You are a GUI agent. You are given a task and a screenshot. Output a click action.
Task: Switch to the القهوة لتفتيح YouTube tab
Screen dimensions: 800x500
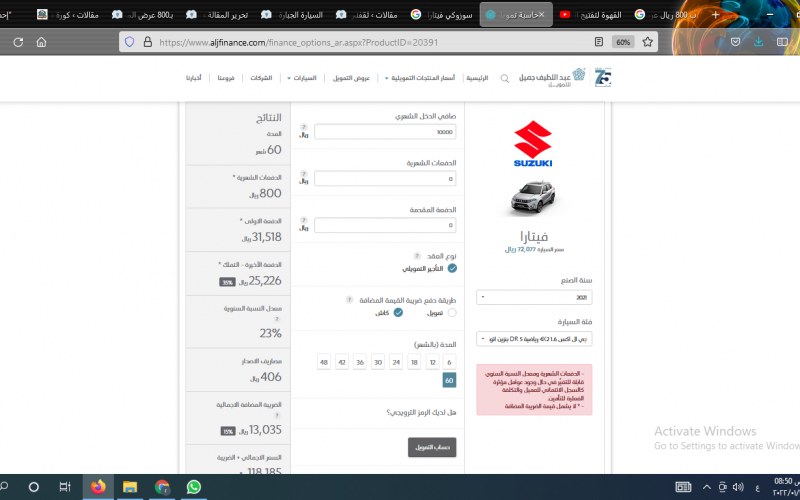point(591,15)
